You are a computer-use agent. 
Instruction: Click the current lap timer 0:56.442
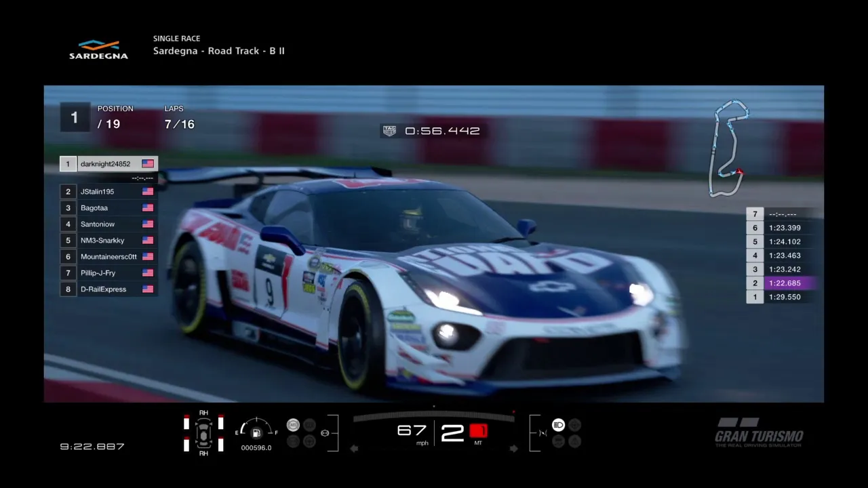pos(442,131)
